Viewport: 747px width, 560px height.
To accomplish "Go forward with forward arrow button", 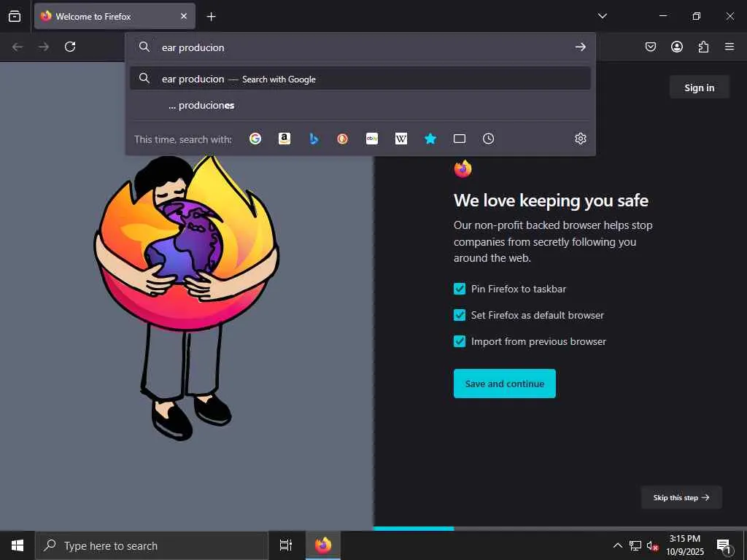I will pos(44,47).
